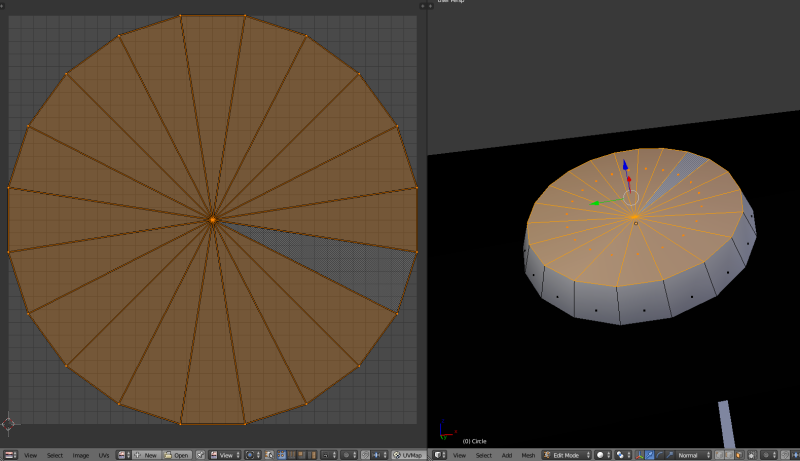Click the pin image icon in UV header
The width and height of the screenshot is (800, 461).
pos(200,455)
